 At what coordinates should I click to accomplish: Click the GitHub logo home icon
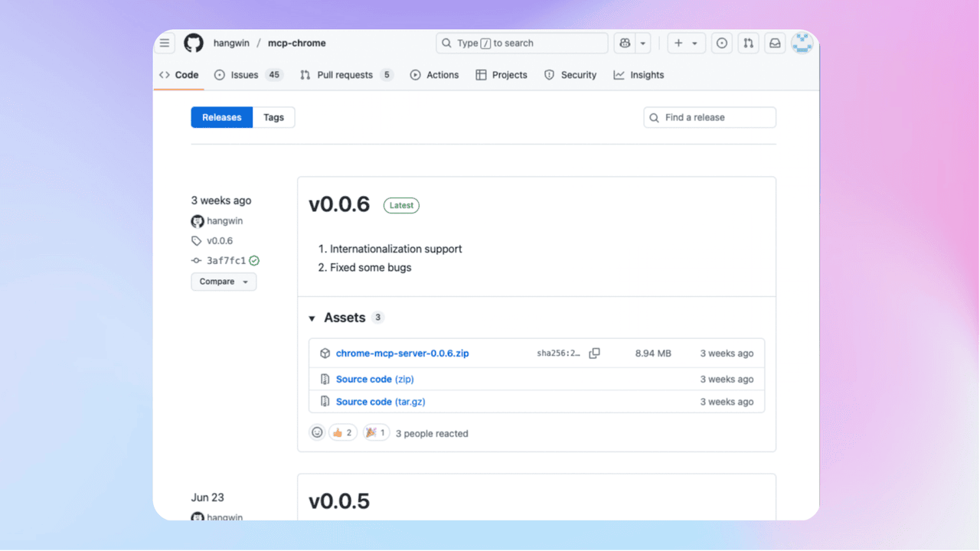pos(194,44)
